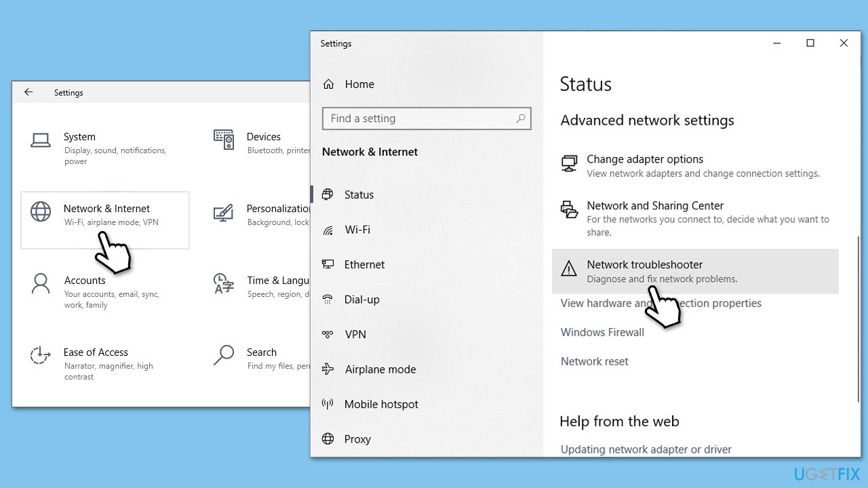The image size is (868, 488).
Task: Click the Proxy globe icon
Action: (x=328, y=439)
